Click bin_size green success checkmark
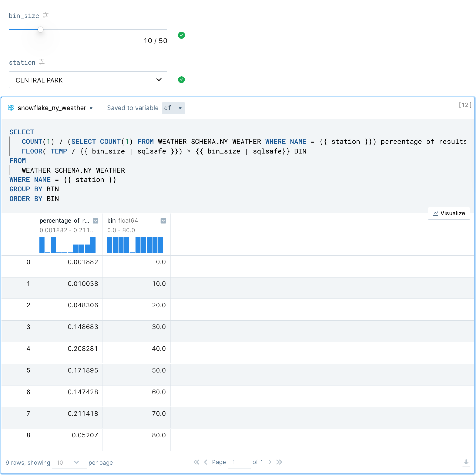476x475 pixels. coord(181,35)
